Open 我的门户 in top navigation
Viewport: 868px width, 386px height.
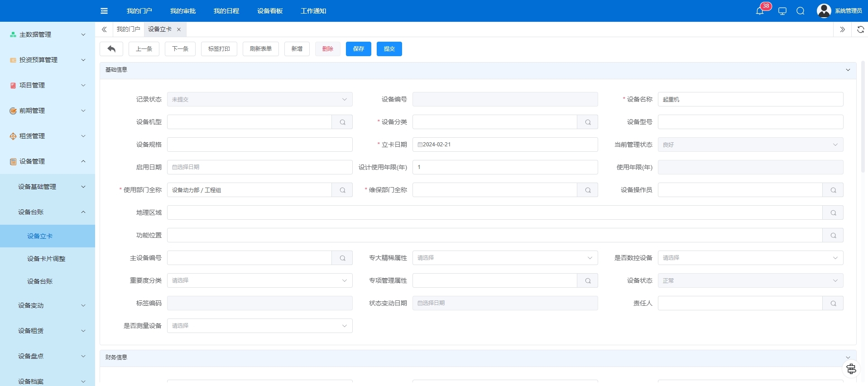click(139, 11)
